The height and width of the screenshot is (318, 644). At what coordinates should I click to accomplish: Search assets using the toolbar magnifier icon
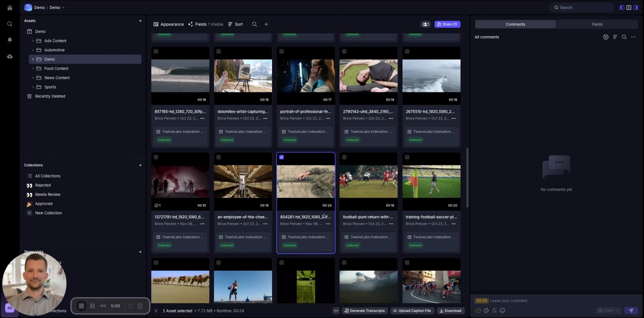pos(254,24)
